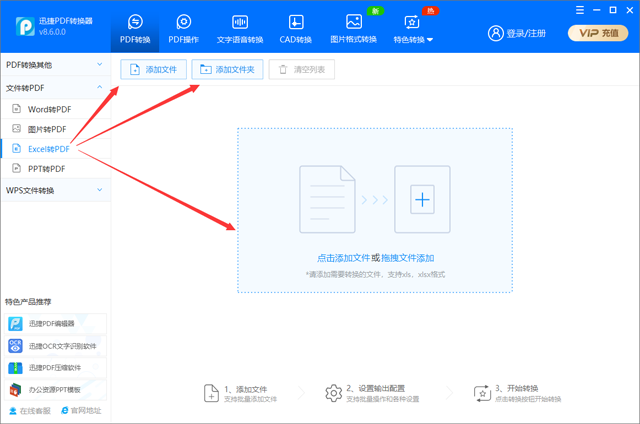Click the PDF操作 tab icon
The height and width of the screenshot is (424, 640).
coord(184,22)
